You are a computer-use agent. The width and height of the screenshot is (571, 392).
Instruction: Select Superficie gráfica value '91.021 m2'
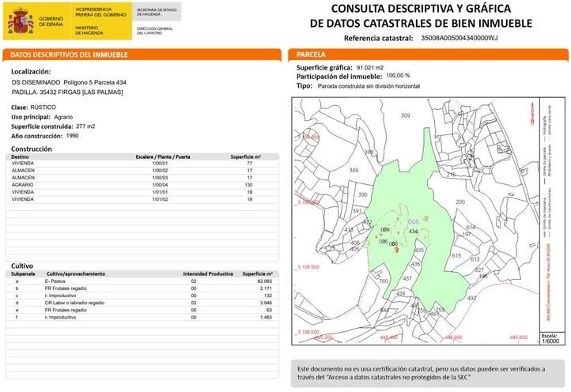pos(370,68)
